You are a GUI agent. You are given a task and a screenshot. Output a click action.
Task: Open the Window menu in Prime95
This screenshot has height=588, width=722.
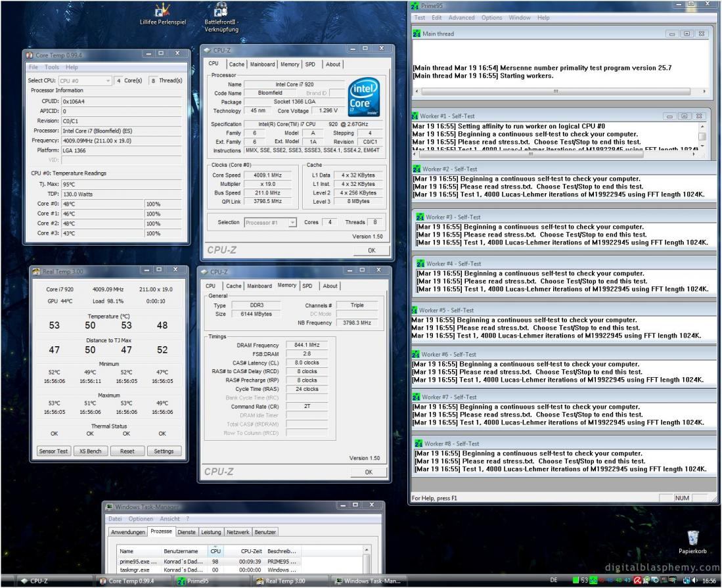coord(520,18)
